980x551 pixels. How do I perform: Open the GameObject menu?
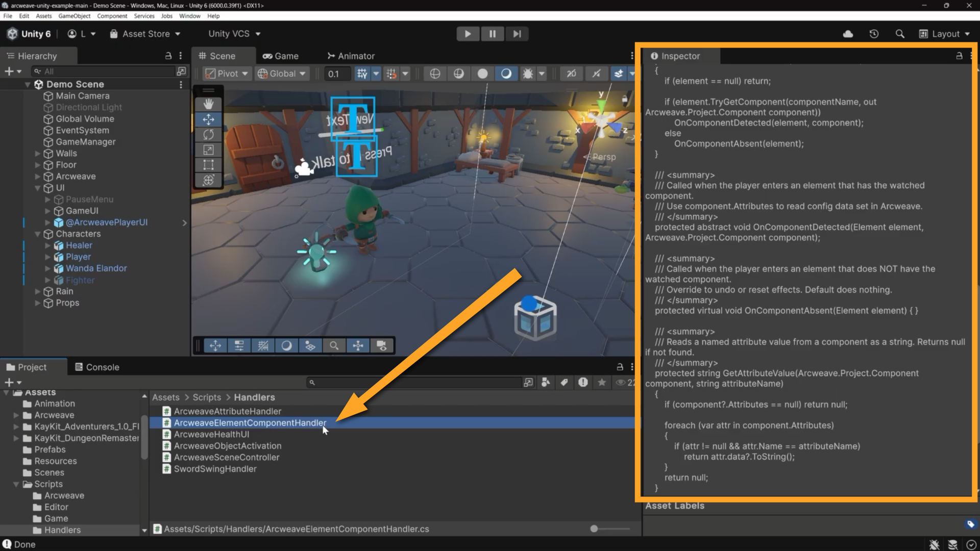(x=74, y=16)
